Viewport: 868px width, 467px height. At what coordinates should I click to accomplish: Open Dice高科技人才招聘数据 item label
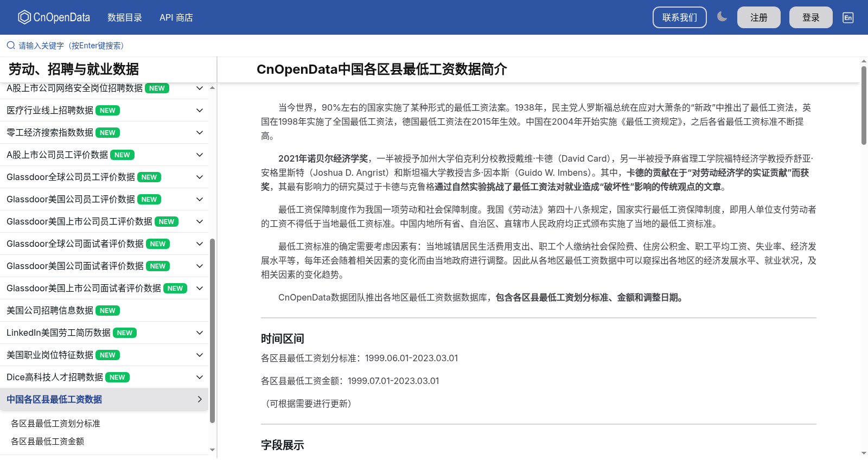pyautogui.click(x=55, y=377)
